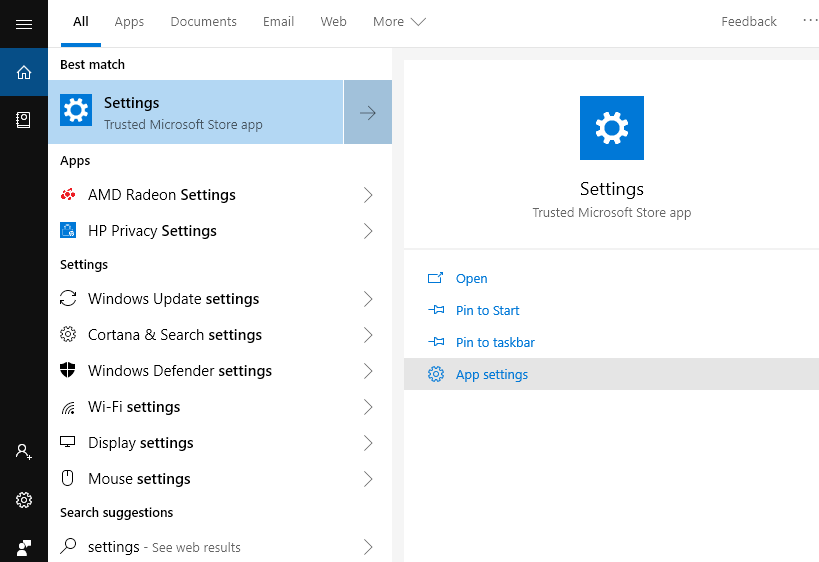
Task: Expand Windows Update settings chevron
Action: (x=368, y=299)
